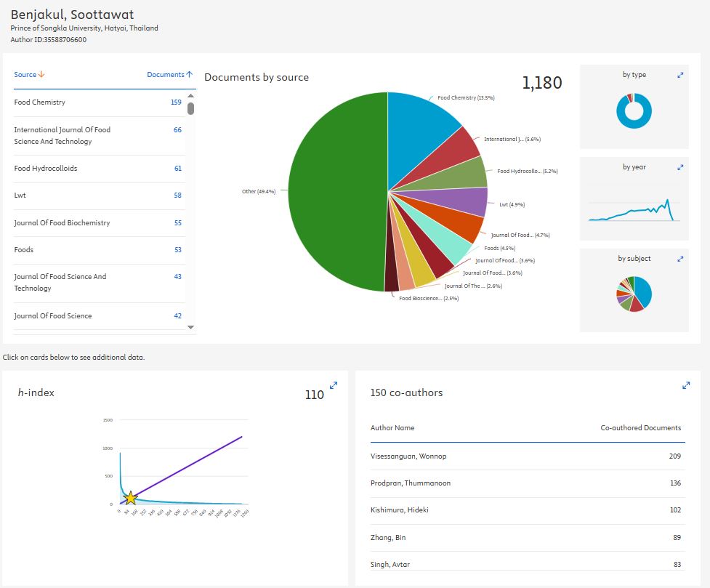Sort table by Source column
710x588 pixels.
[x=29, y=74]
